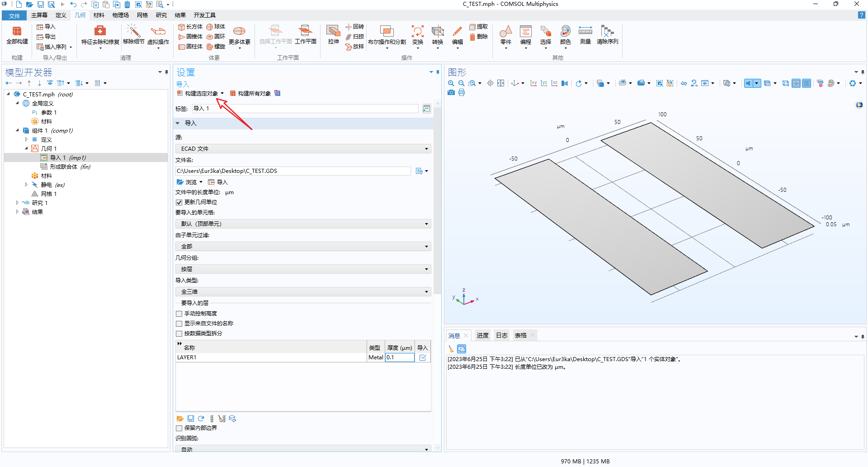Open the 源 ECAD 文件 dropdown

coord(303,149)
